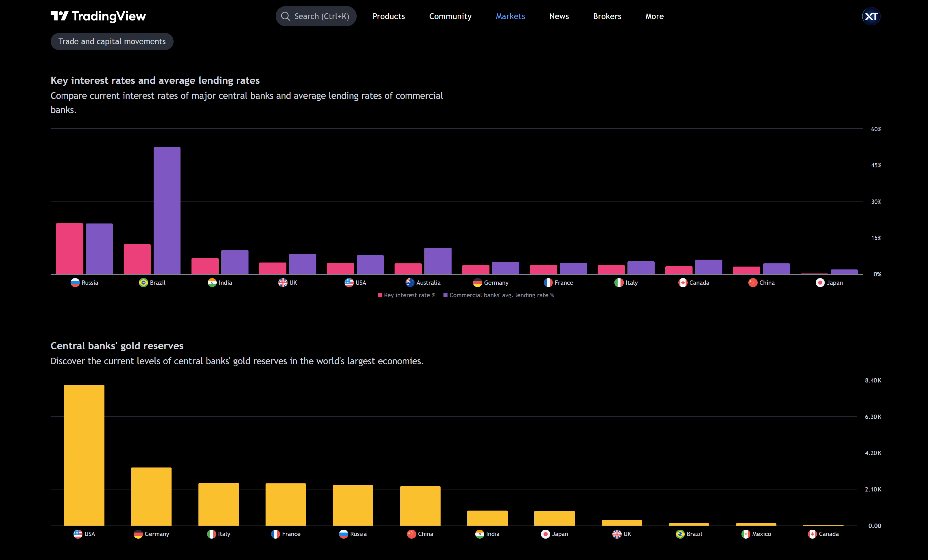Toggle Key interest rate % legend series
The image size is (928, 560).
pos(406,295)
